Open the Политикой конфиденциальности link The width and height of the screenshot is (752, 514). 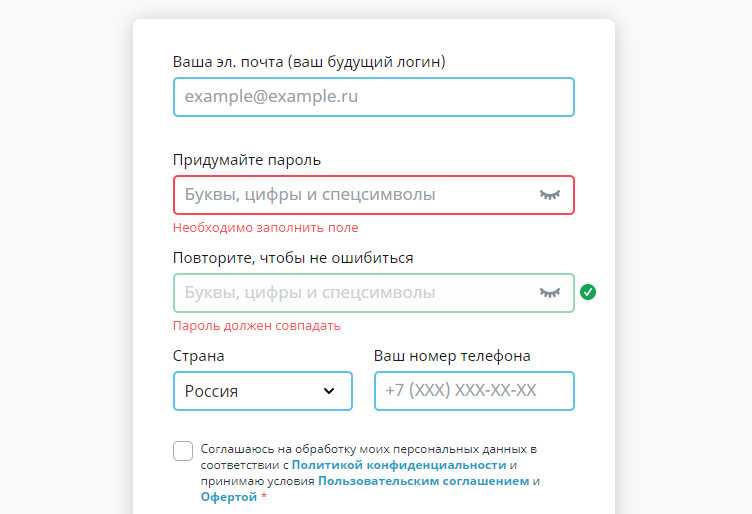[399, 465]
